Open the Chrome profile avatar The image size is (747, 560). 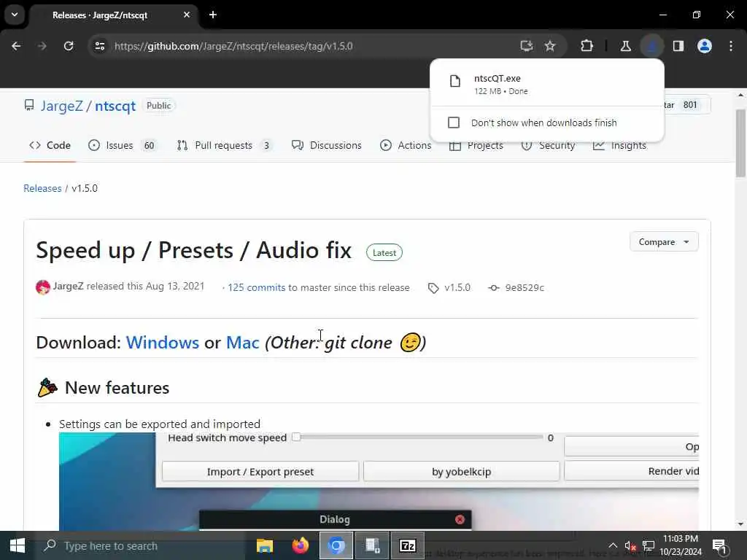[705, 46]
